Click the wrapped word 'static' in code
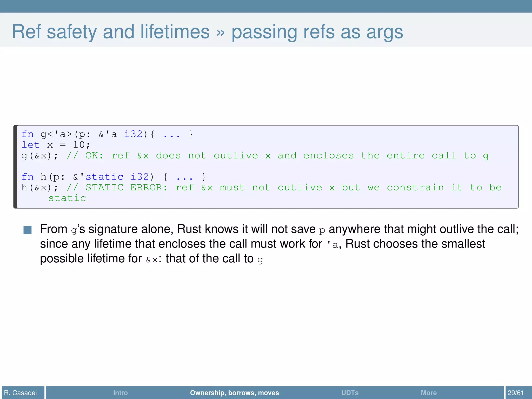 click(67, 198)
